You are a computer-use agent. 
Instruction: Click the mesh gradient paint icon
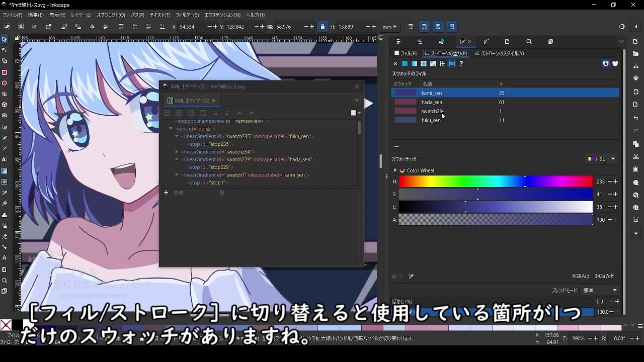coord(433,64)
